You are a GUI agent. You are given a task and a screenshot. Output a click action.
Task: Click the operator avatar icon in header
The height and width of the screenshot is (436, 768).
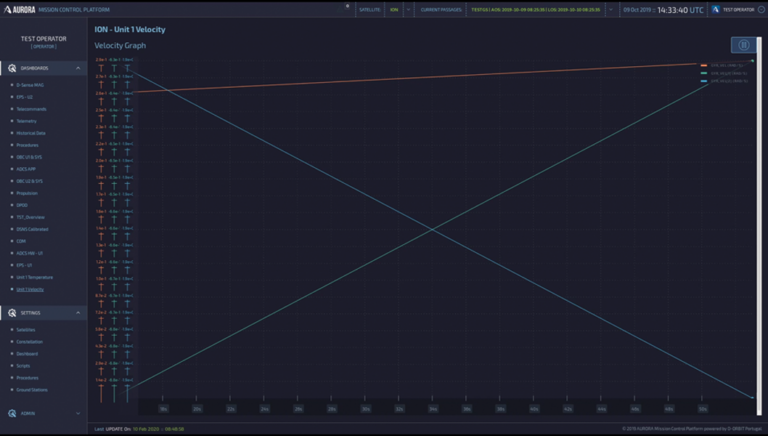(716, 9)
